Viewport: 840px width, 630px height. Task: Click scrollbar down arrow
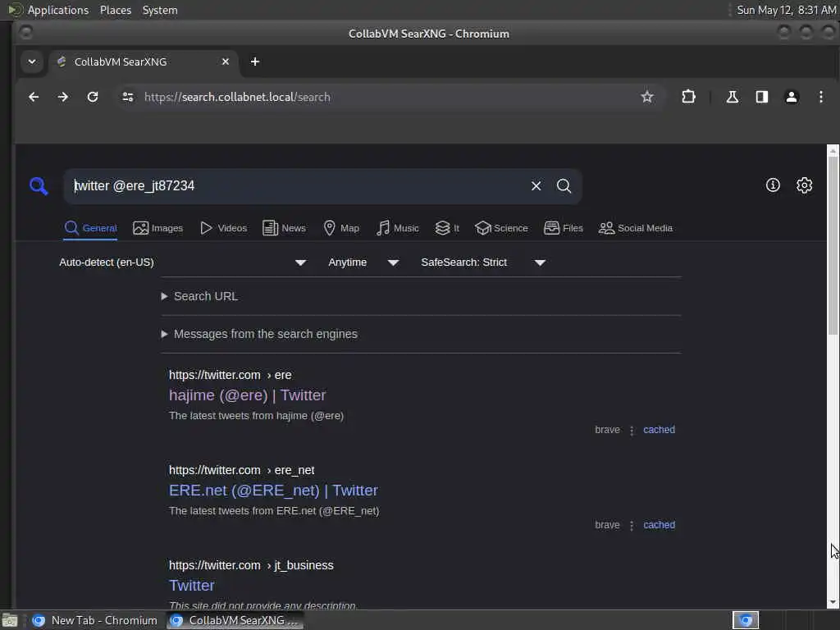click(833, 603)
